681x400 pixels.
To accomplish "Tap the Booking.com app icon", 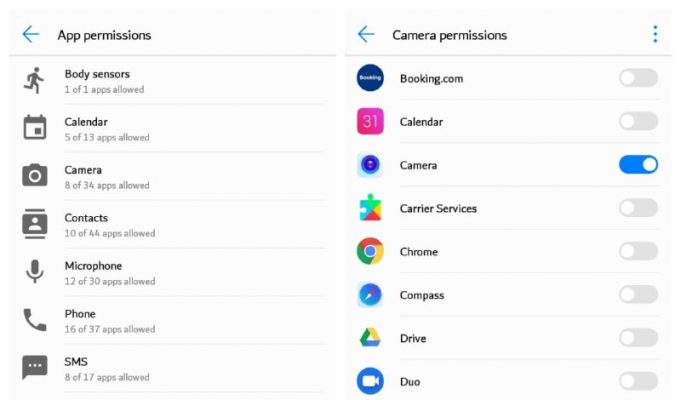I will tap(370, 78).
